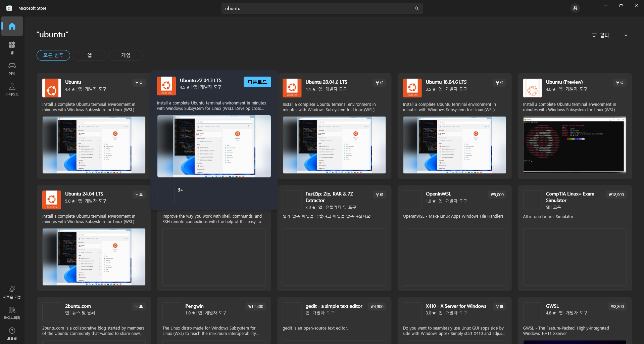Open the Library sidebar icon

coord(12,313)
